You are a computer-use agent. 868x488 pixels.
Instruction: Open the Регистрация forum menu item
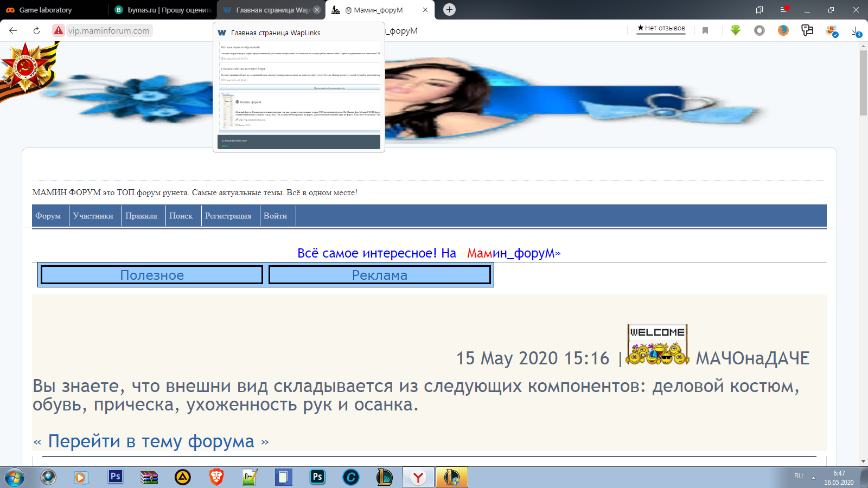click(228, 216)
